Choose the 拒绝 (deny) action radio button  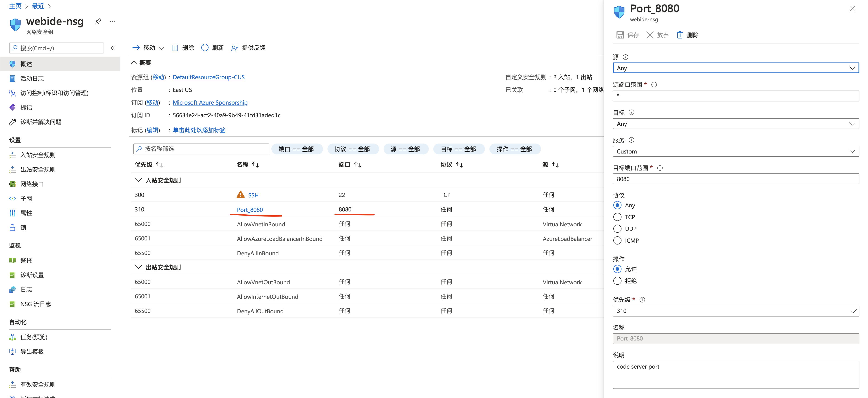pos(617,281)
